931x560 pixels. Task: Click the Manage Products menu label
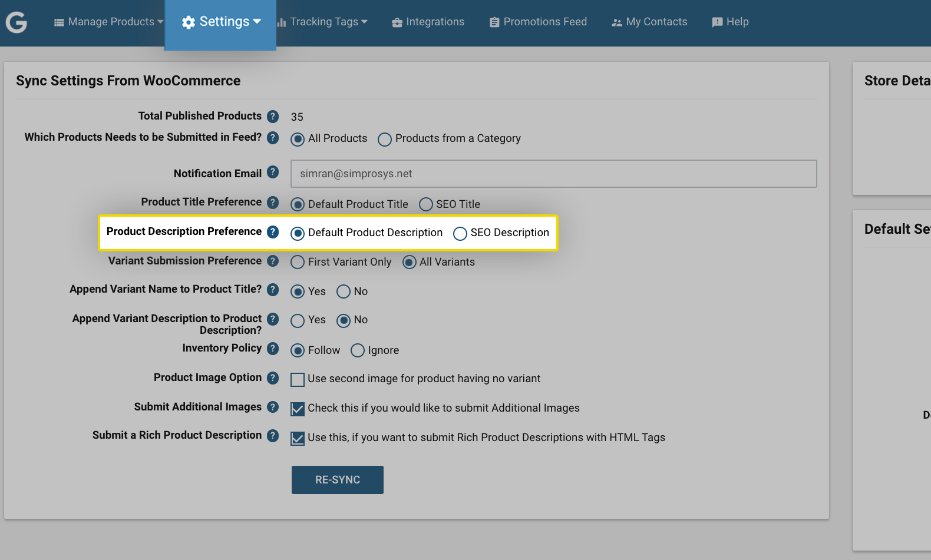(x=111, y=22)
